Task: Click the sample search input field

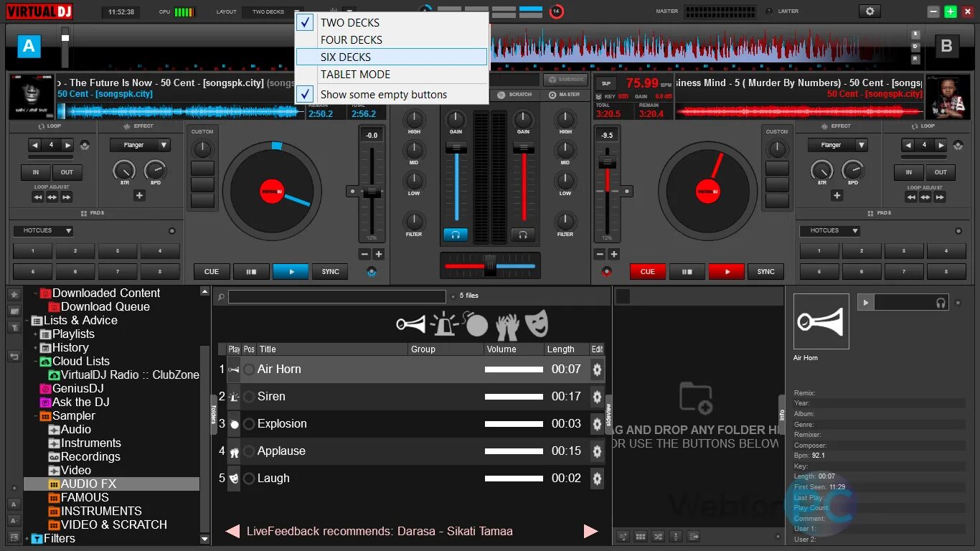Action: point(336,296)
